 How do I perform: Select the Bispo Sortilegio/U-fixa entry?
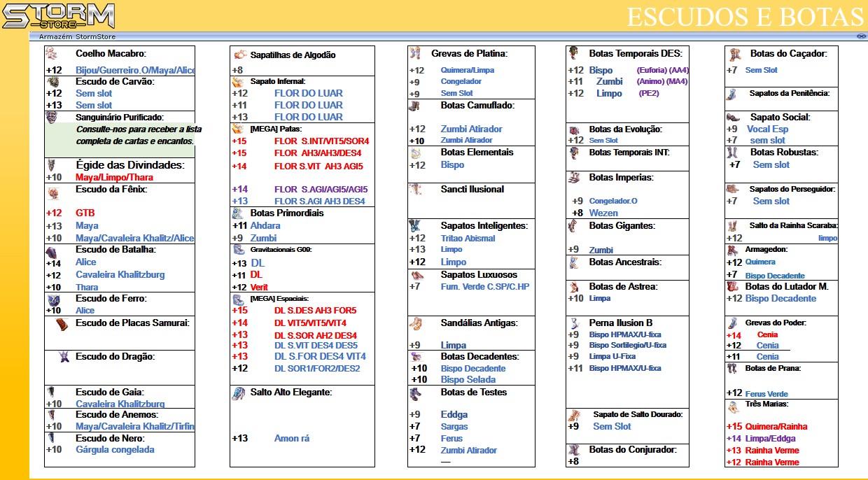pos(628,345)
